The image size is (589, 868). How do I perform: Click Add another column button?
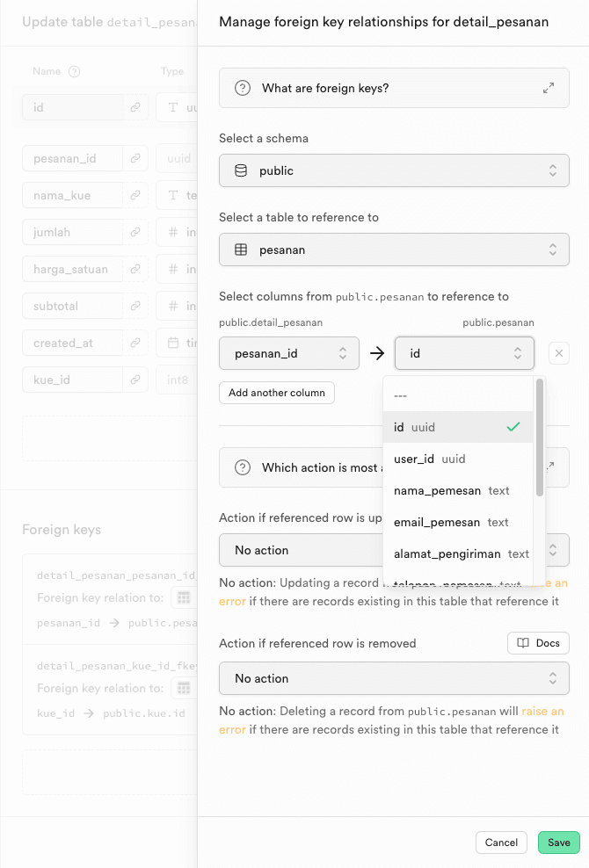pyautogui.click(x=277, y=393)
